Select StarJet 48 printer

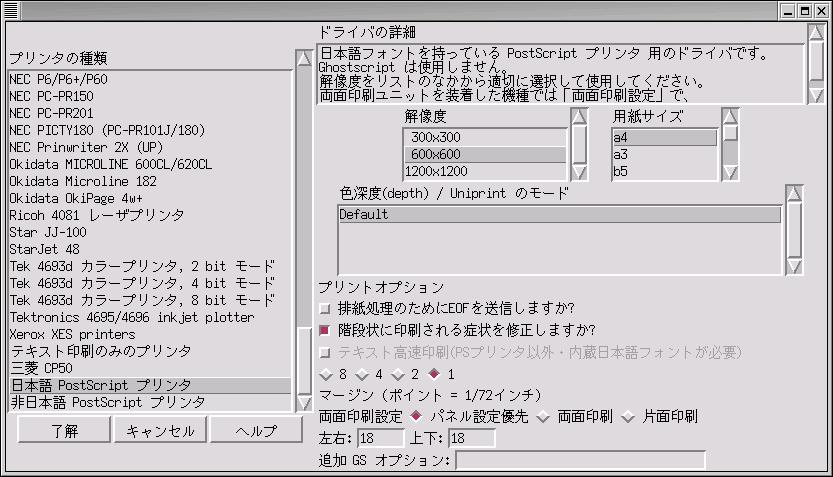tap(150, 249)
